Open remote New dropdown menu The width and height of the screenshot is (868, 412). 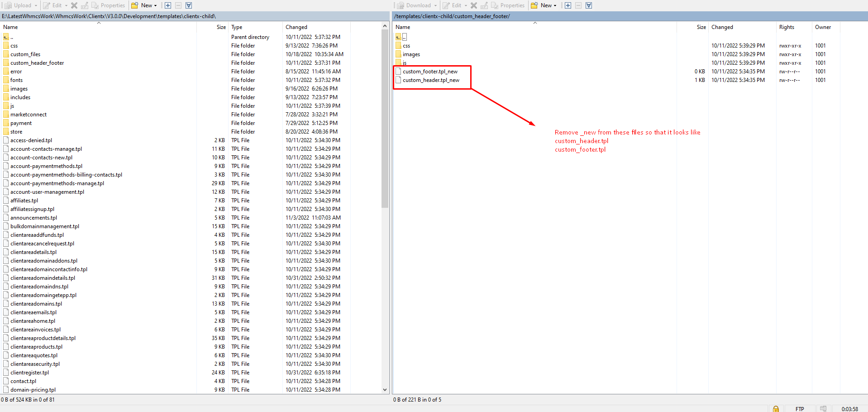tap(544, 5)
